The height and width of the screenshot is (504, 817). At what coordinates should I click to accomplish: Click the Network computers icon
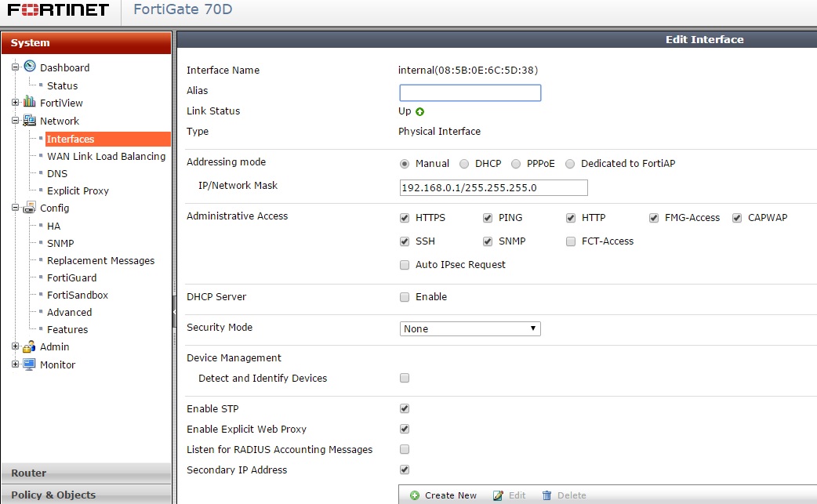tap(30, 120)
